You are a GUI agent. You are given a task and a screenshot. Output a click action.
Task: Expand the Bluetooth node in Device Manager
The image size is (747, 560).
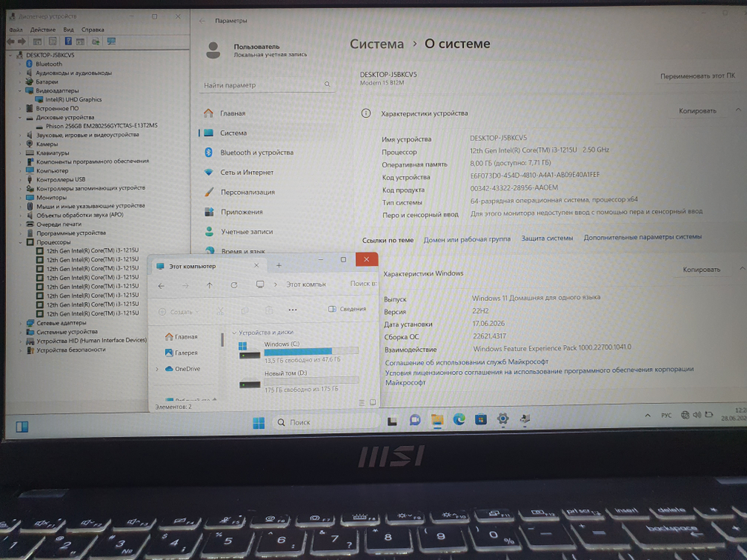(x=20, y=63)
